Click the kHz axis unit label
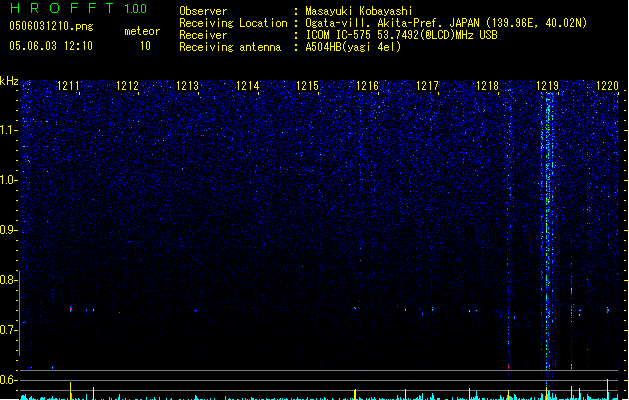 pos(9,81)
